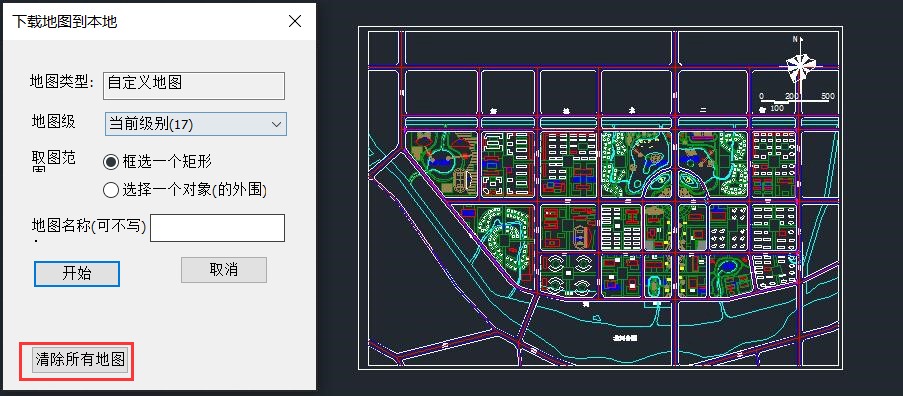The width and height of the screenshot is (903, 396).
Task: Click the 自定义地图 map type field
Action: [x=194, y=85]
